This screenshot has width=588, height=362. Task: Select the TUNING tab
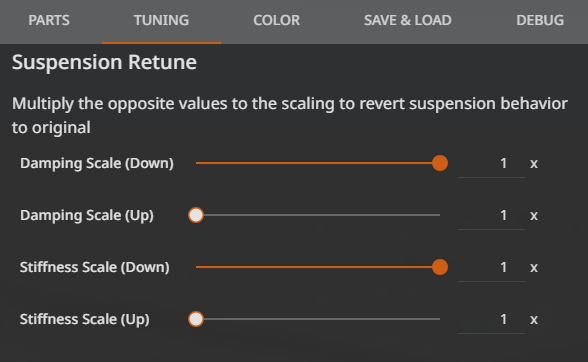[x=161, y=21]
